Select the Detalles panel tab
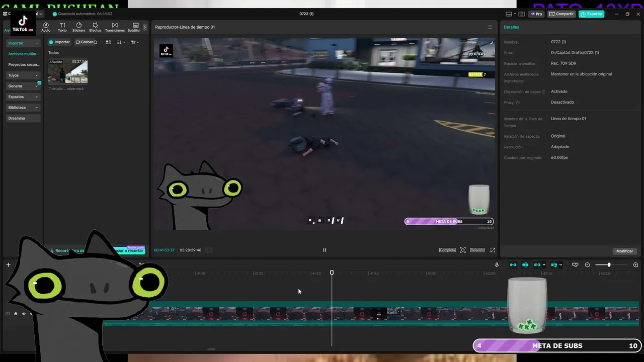 (511, 27)
